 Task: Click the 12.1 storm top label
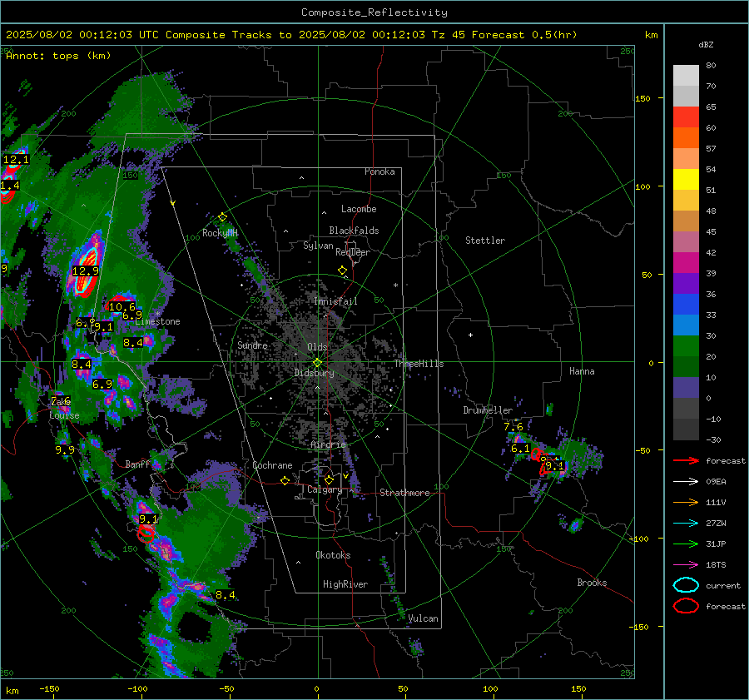[16, 159]
